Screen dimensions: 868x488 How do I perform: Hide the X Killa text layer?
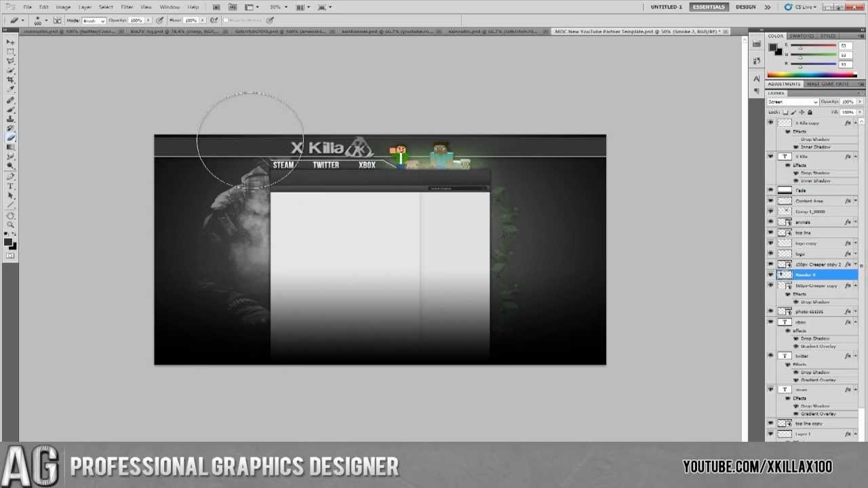coord(770,157)
